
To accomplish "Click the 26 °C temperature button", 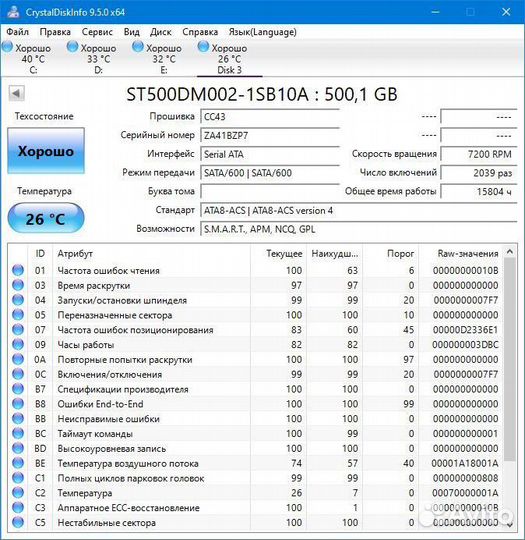I will [46, 218].
